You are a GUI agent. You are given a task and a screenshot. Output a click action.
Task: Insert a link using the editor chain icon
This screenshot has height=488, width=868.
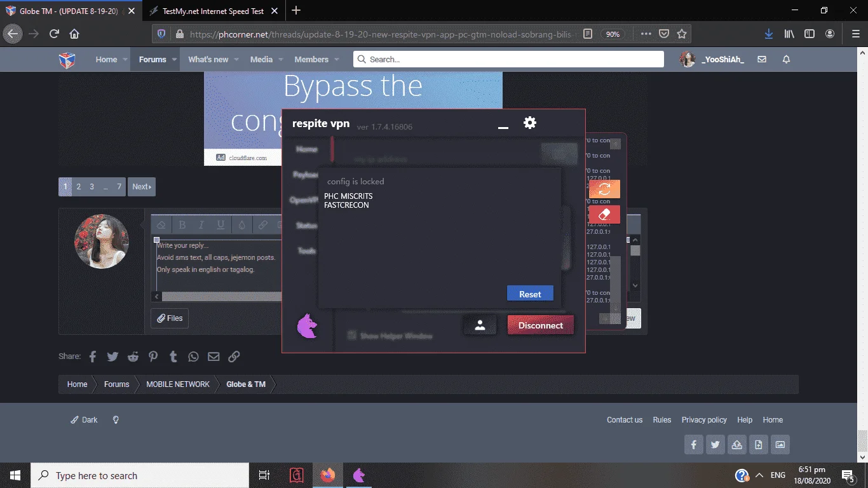tap(262, 225)
